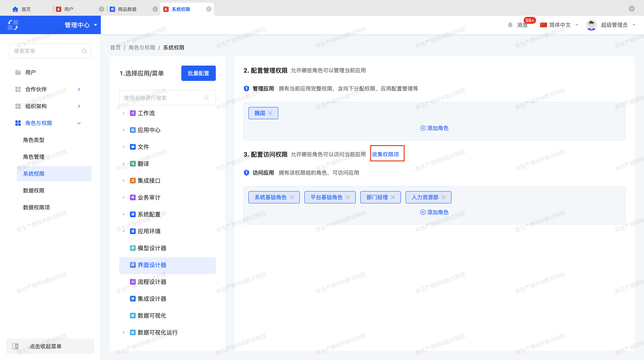Open the notification bell icon
The width and height of the screenshot is (644, 360).
pyautogui.click(x=510, y=25)
